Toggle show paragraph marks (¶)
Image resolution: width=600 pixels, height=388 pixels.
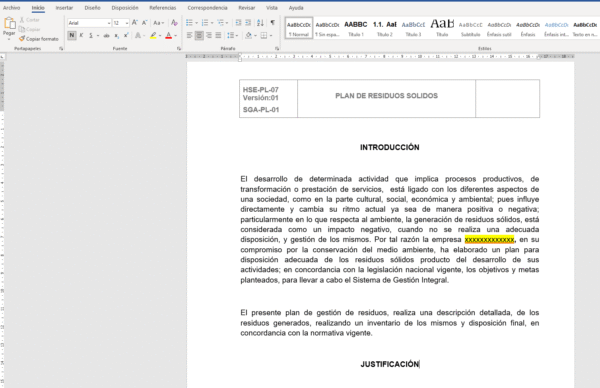[272, 23]
